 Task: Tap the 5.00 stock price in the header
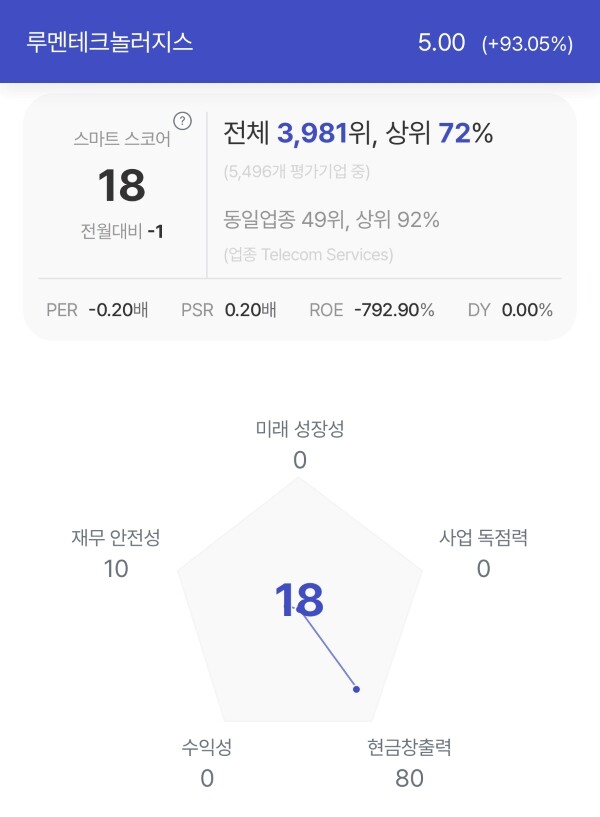441,42
